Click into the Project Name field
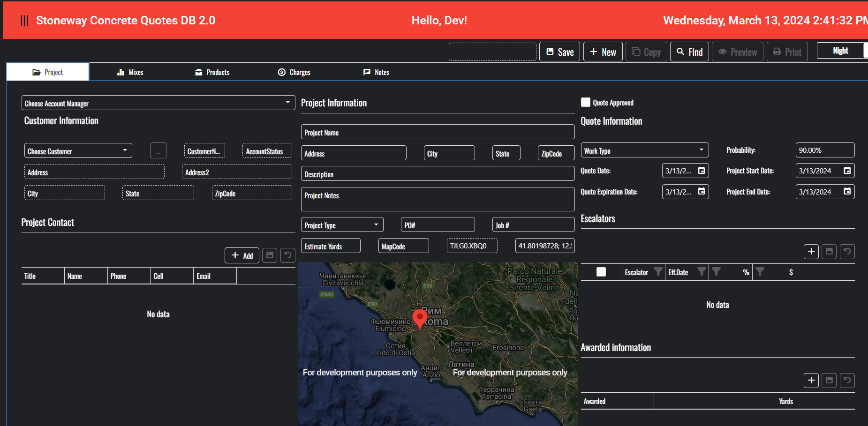The width and height of the screenshot is (868, 426). coord(437,132)
